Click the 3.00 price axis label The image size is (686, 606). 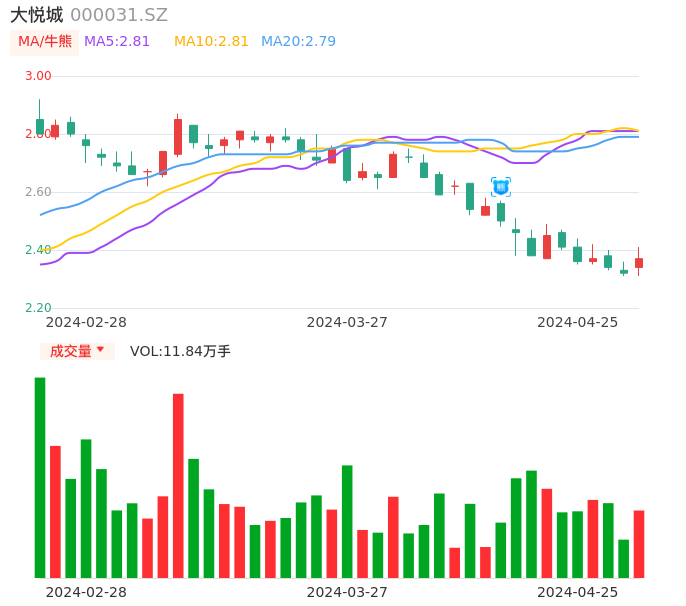pos(38,76)
